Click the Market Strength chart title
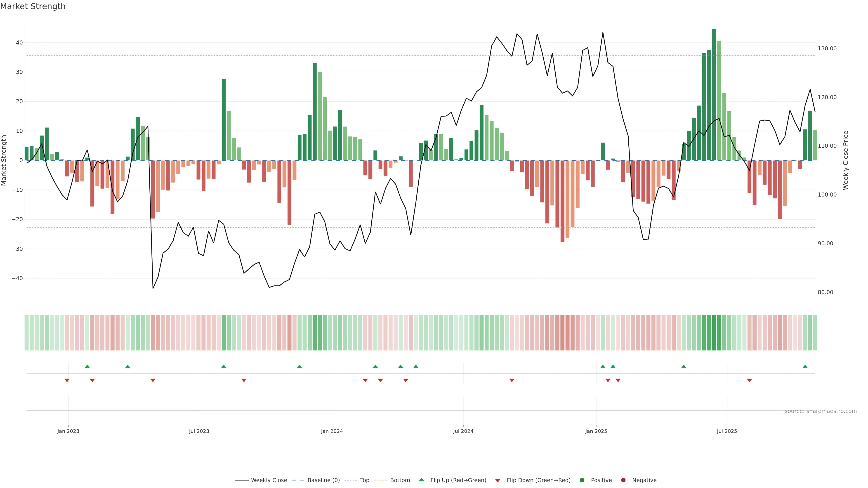Viewport: 868px width, 488px height. tap(33, 6)
